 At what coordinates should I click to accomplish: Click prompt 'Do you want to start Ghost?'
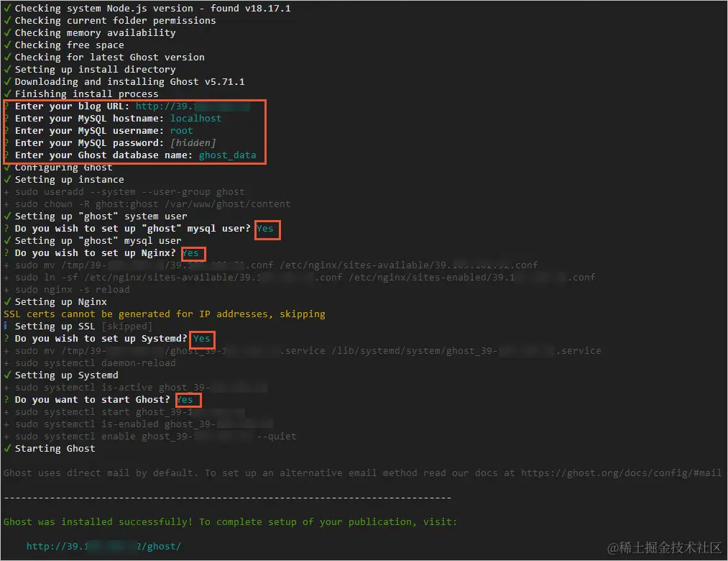click(93, 400)
